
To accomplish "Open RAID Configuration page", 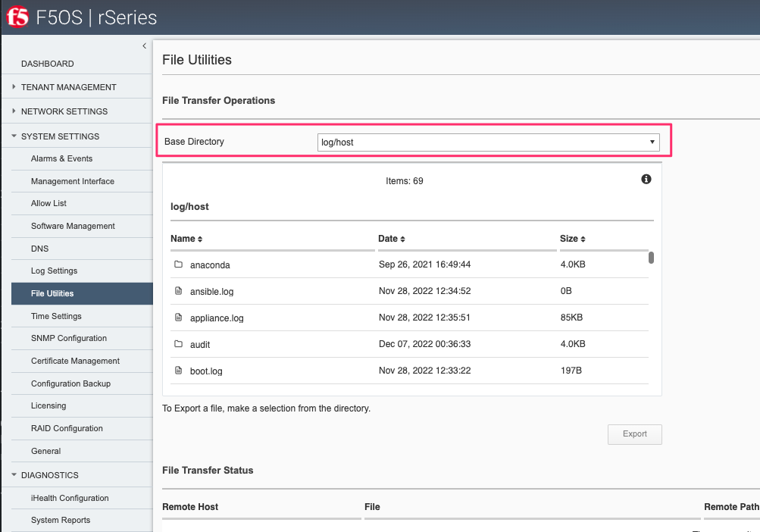I will click(67, 428).
